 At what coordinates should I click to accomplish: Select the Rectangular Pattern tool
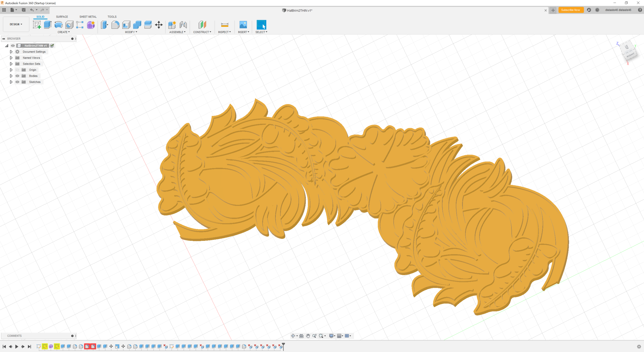coord(80,25)
